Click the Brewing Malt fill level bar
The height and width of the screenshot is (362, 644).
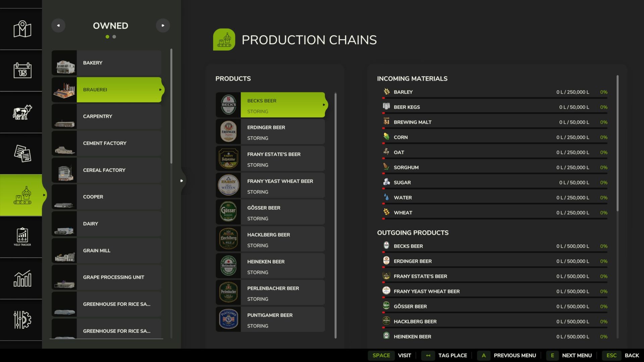pos(495,128)
